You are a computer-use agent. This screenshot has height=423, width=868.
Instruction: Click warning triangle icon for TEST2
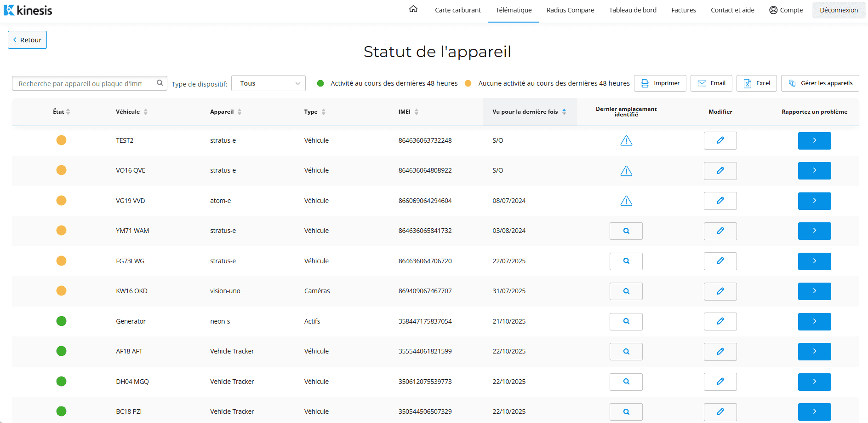(x=626, y=141)
